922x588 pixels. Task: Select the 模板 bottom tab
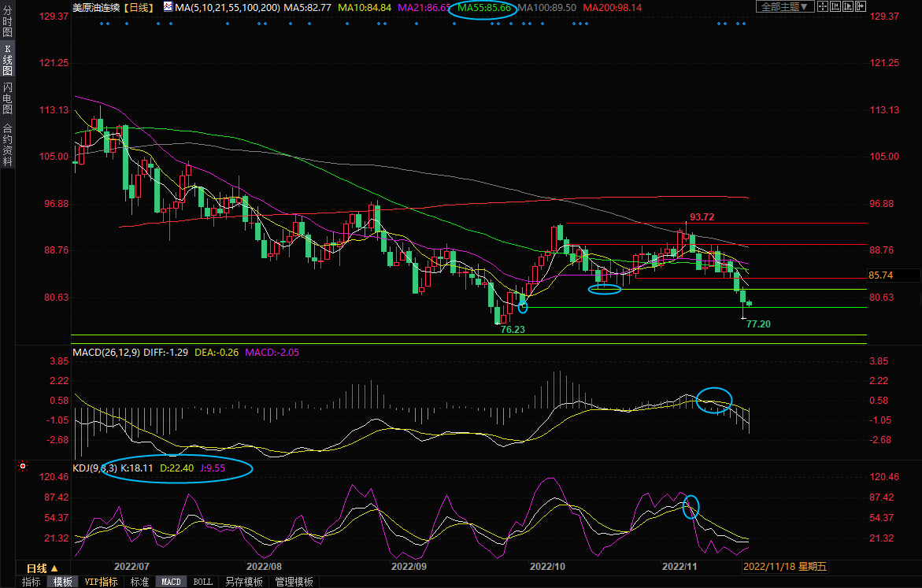tap(63, 582)
